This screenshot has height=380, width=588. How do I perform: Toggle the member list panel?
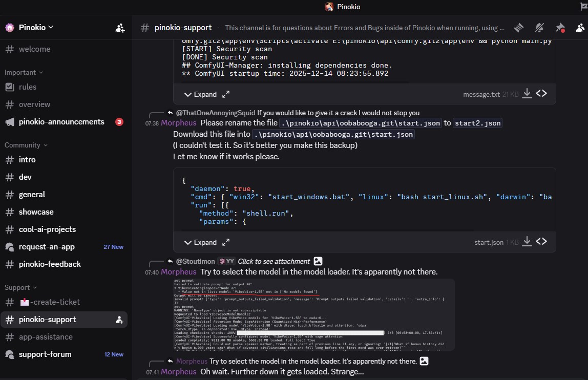[580, 28]
